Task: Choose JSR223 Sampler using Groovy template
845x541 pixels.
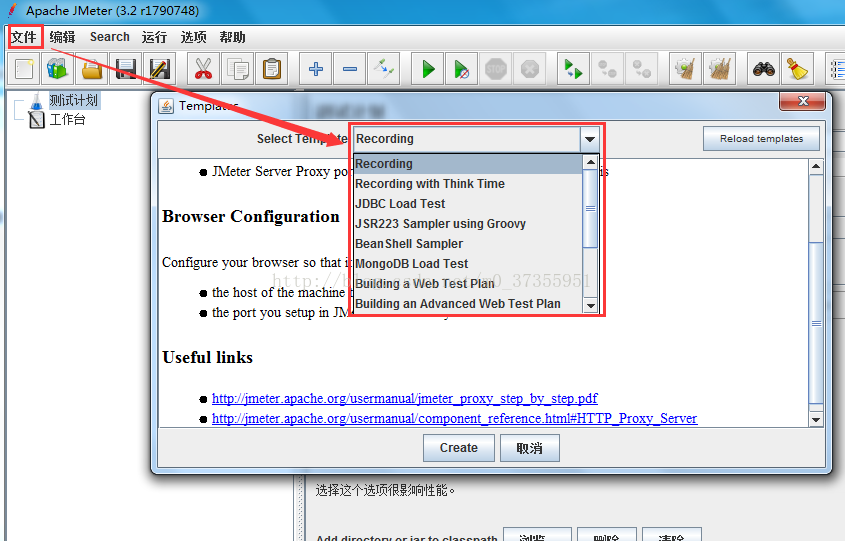Action: pyautogui.click(x=468, y=224)
